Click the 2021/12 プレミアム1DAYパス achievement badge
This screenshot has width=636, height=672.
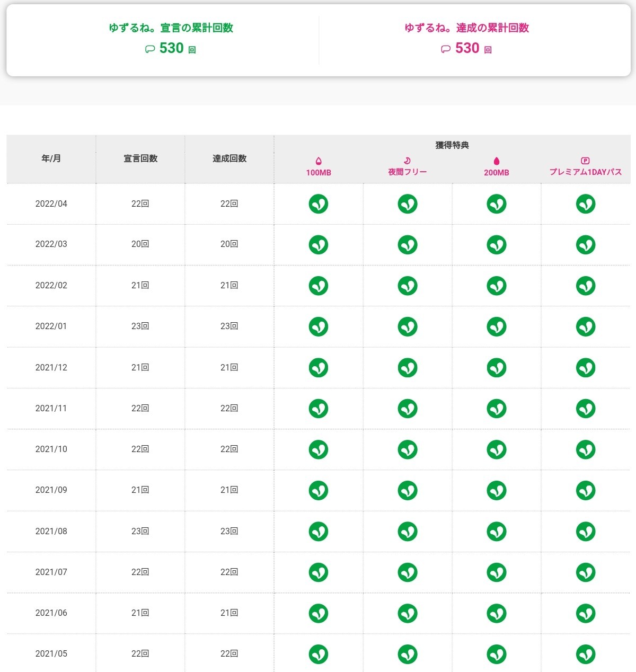point(586,368)
